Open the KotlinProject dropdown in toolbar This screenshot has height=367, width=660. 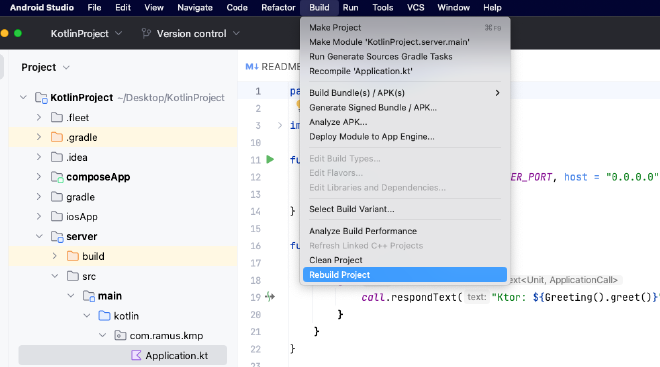pyautogui.click(x=86, y=33)
